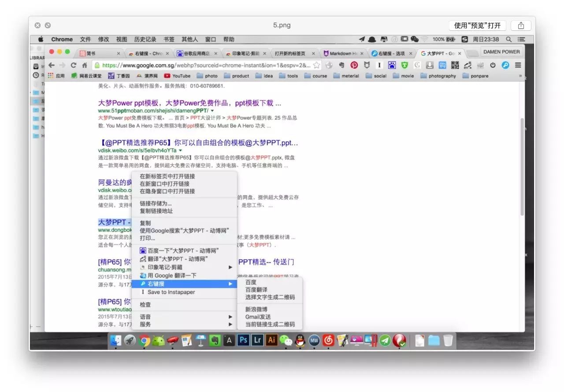
Task: Click DAMEN POWER profile button
Action: tap(501, 52)
